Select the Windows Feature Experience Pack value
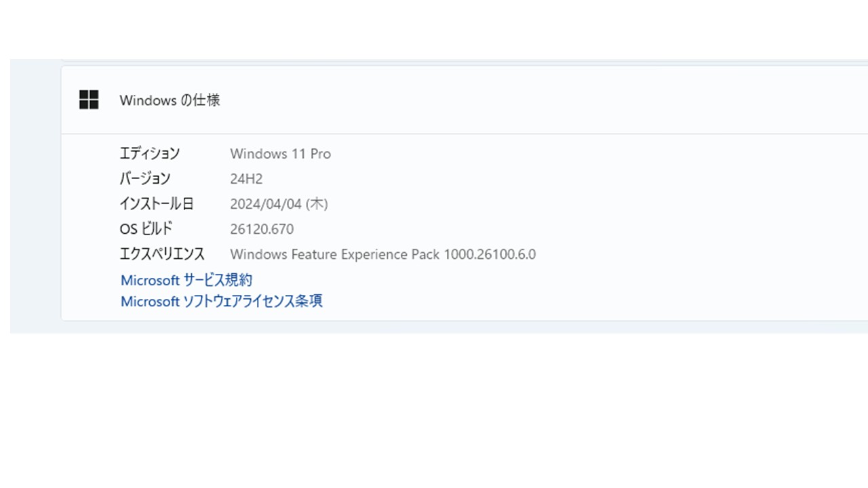868x488 pixels. click(x=382, y=255)
